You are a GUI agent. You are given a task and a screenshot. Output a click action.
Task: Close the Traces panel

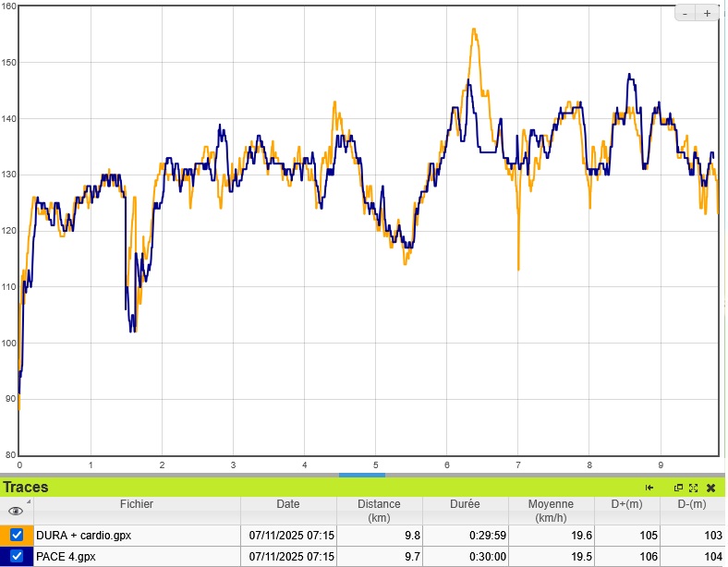click(x=710, y=488)
